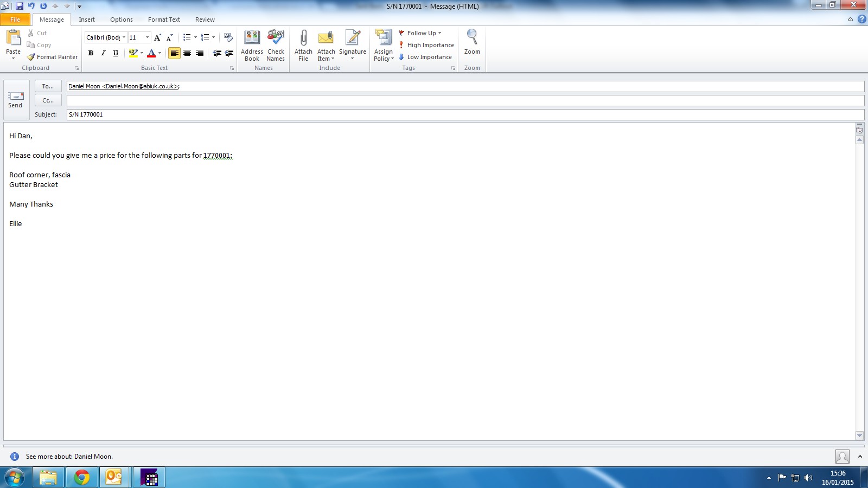Viewport: 868px width, 488px height.
Task: Open the Address Book
Action: pos(252,38)
